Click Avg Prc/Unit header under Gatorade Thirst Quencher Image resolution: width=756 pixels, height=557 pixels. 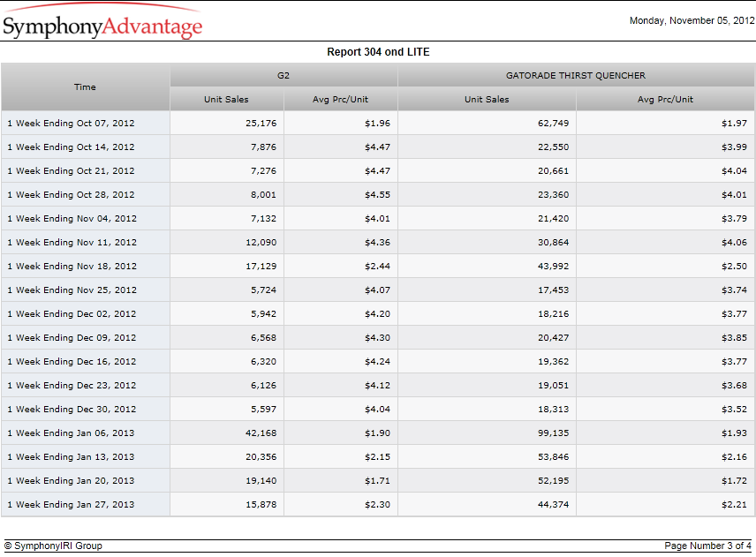pos(665,99)
